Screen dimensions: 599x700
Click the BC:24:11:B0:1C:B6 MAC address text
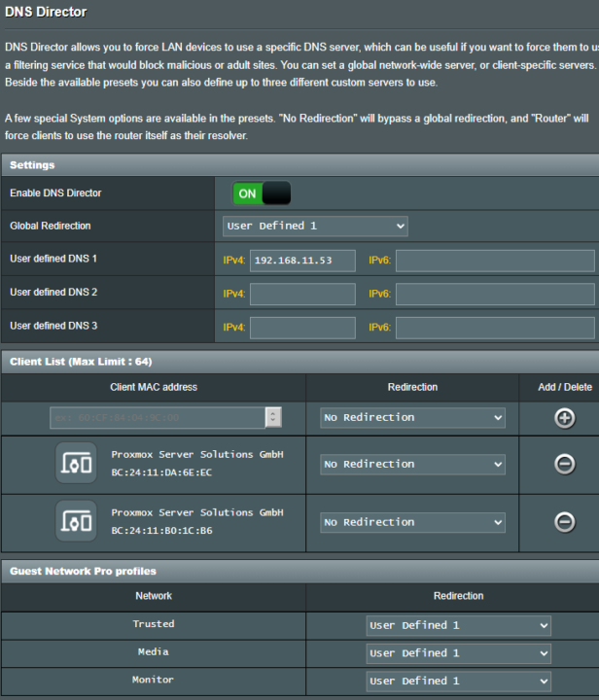click(161, 531)
